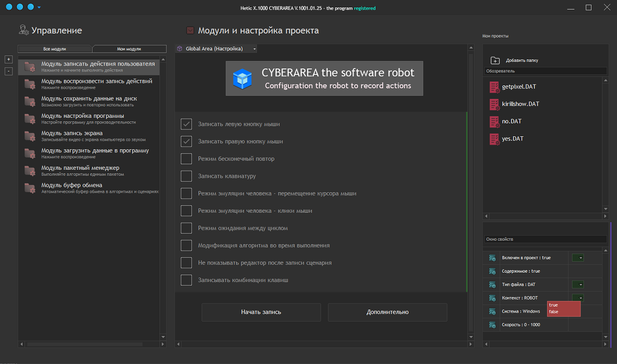Click the down arrow of project browser scrollbar

click(605, 209)
